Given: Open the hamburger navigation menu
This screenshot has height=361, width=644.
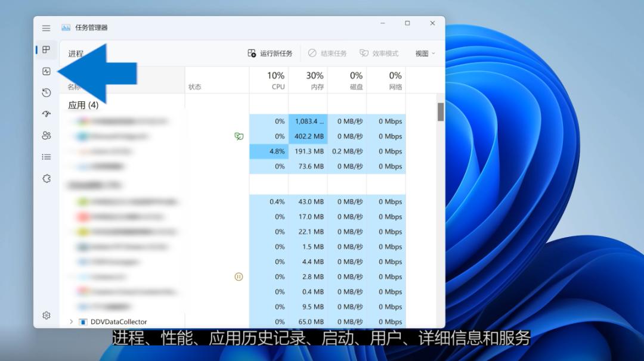Looking at the screenshot, I should (46, 27).
